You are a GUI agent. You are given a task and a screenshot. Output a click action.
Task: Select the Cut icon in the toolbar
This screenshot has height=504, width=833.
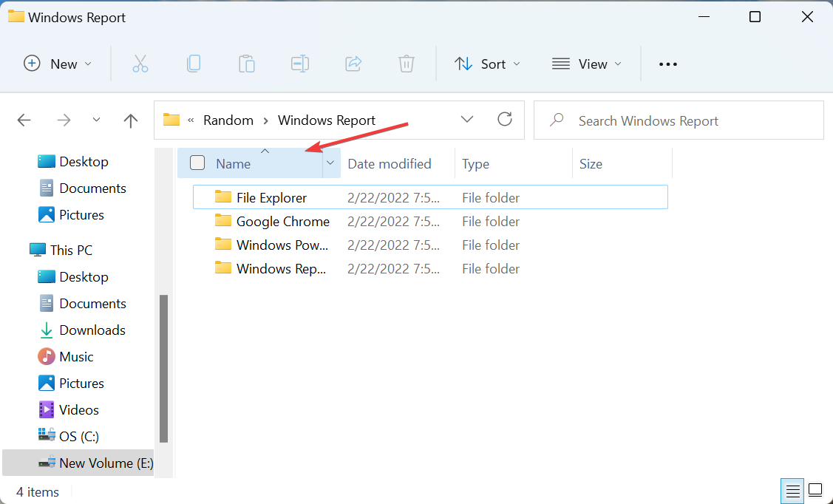click(x=140, y=64)
